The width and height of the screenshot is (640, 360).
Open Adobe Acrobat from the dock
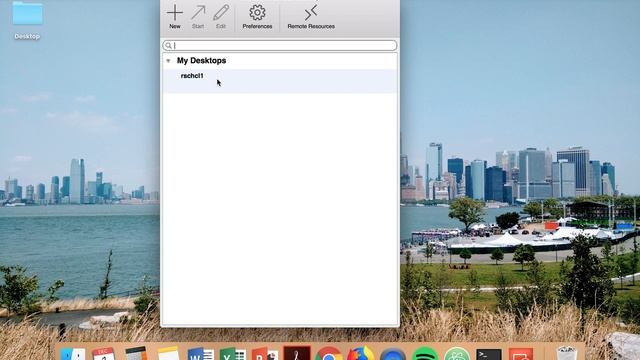click(x=297, y=353)
